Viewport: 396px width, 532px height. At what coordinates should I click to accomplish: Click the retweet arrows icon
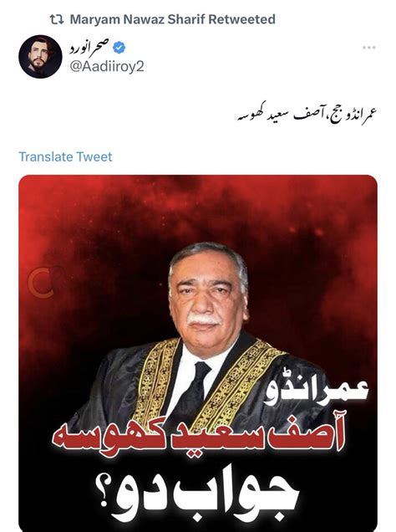pos(57,20)
